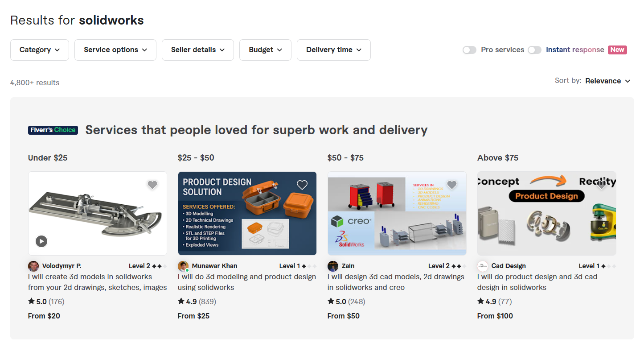This screenshot has width=644, height=343.
Task: Favorite Volodymyr P.'s gig with heart icon
Action: (152, 185)
